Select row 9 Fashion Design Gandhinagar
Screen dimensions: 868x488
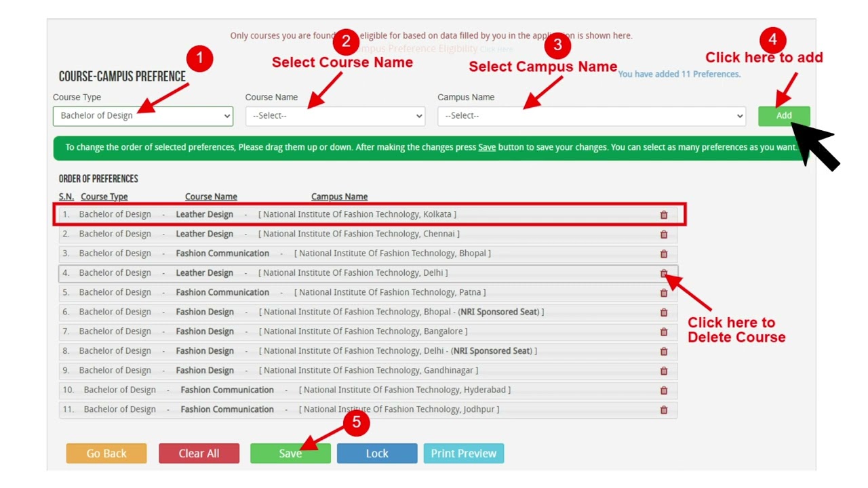tap(368, 371)
